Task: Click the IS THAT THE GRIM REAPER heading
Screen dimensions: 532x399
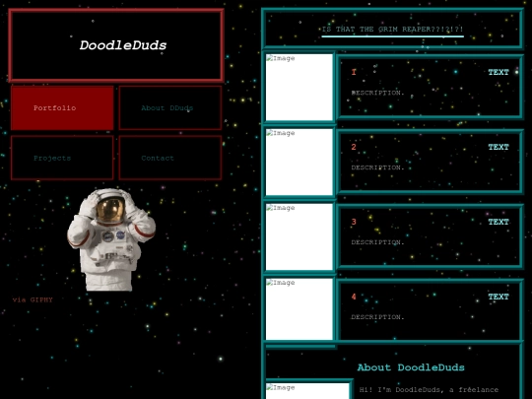Action: click(392, 30)
